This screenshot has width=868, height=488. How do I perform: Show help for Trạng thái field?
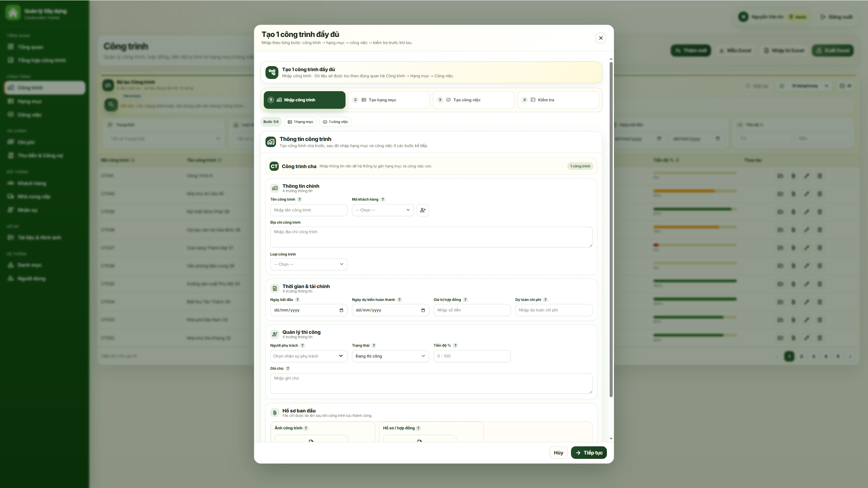(x=374, y=345)
